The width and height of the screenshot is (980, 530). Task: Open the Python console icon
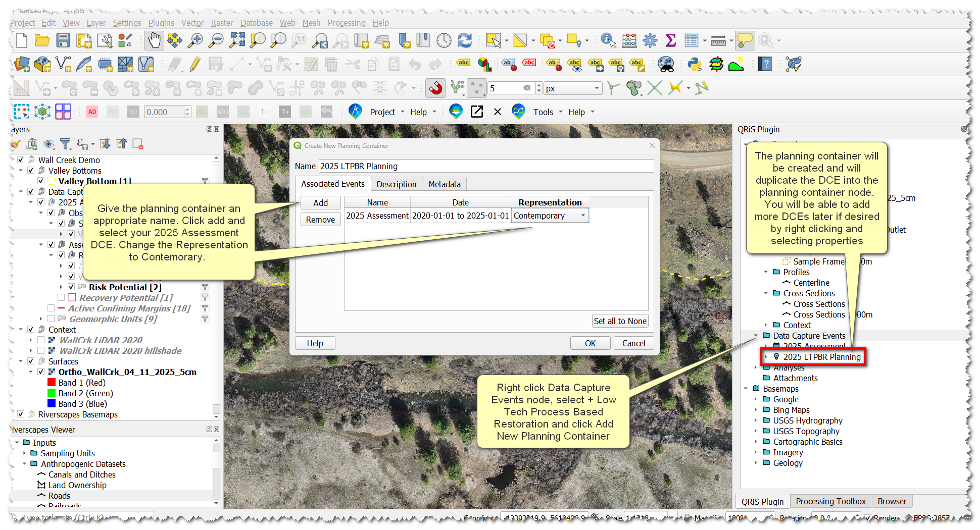point(695,64)
